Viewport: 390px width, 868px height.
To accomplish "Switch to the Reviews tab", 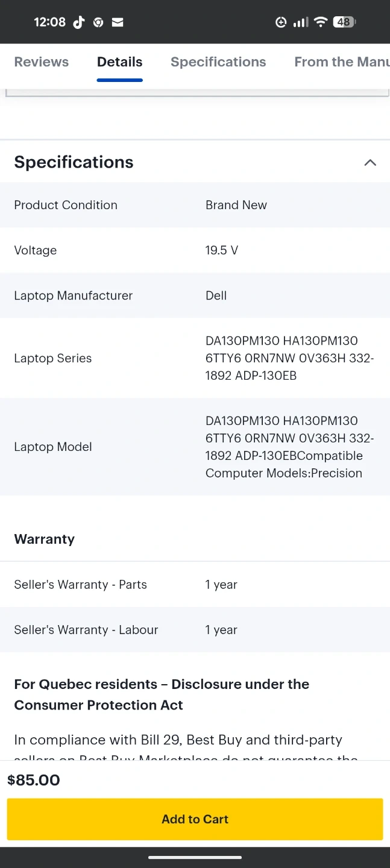I will [42, 61].
